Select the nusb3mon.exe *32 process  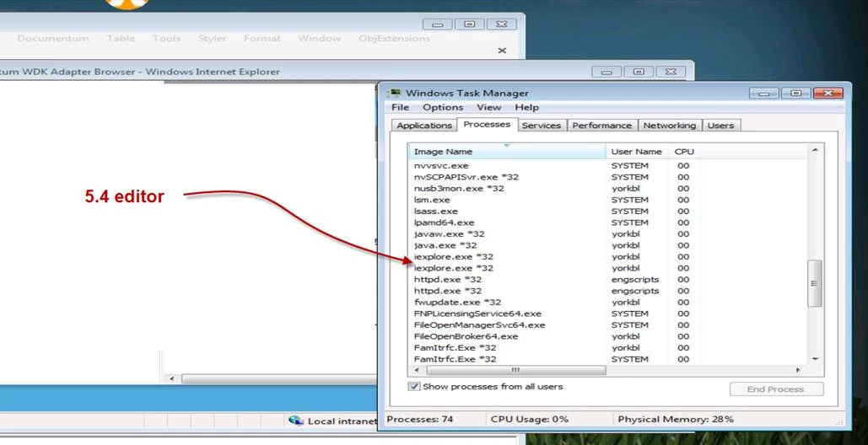coord(608,189)
